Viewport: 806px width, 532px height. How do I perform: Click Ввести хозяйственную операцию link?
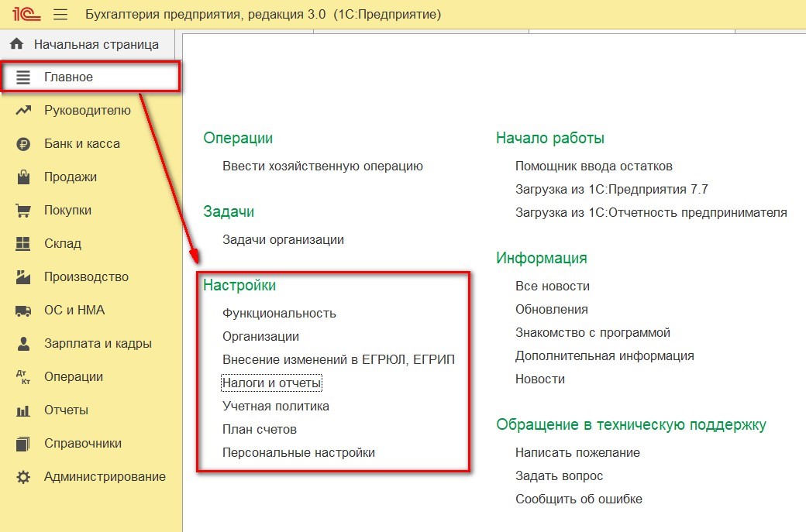point(322,166)
